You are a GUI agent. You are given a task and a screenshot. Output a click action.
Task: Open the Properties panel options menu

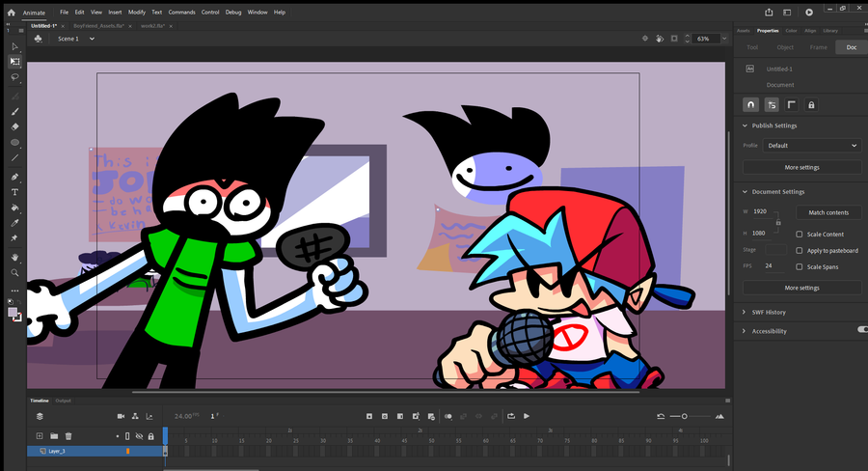[866, 31]
